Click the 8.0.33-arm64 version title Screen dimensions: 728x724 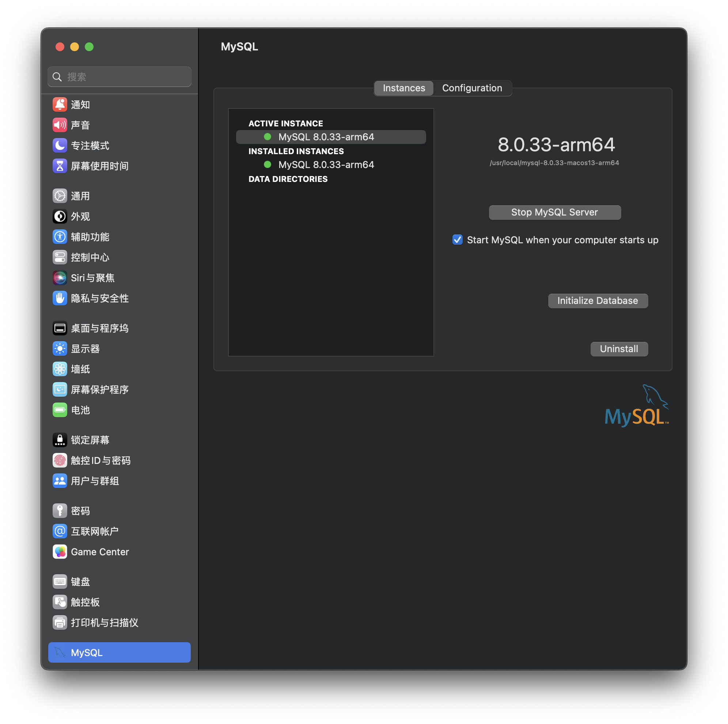point(556,145)
